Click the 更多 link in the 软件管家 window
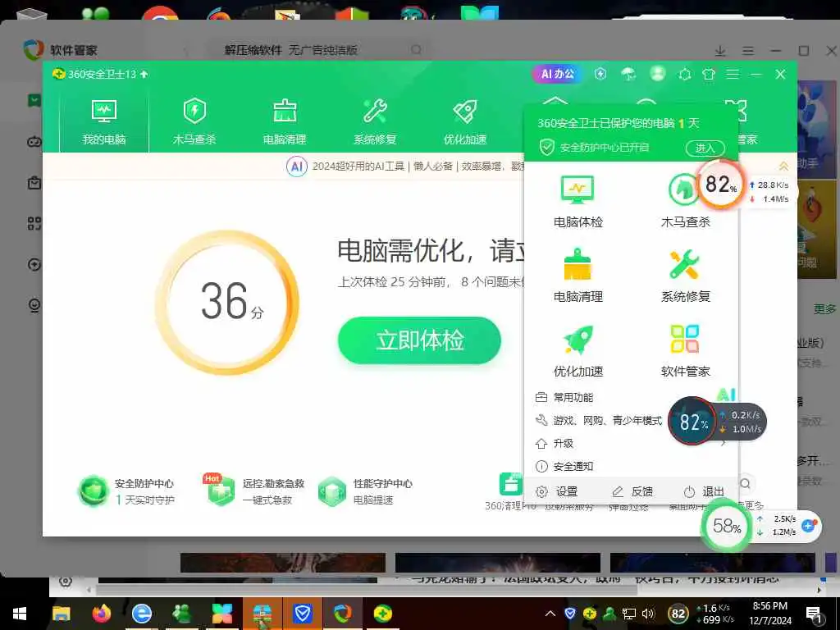Viewport: 840px width, 630px height. [824, 309]
